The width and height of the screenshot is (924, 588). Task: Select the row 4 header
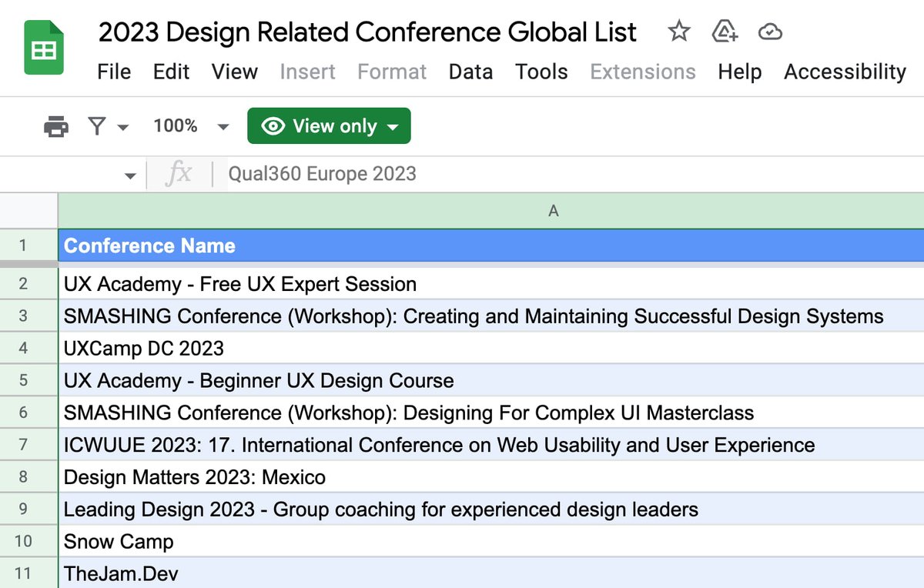[23, 348]
